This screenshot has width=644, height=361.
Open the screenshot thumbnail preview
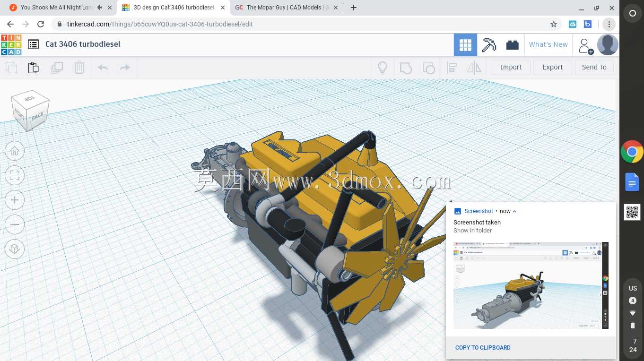531,285
